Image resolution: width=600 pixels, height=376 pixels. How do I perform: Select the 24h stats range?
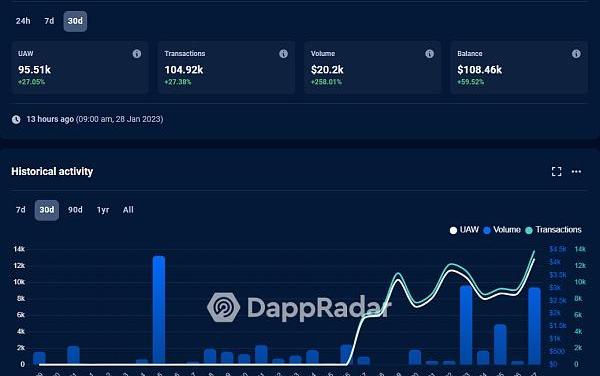click(x=23, y=21)
